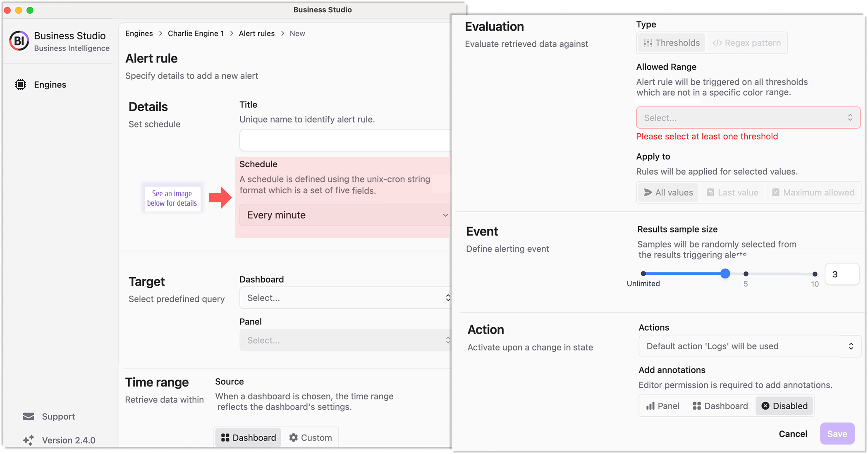This screenshot has height=454, width=868.
Task: Set annotations to Dashboard
Action: click(720, 406)
